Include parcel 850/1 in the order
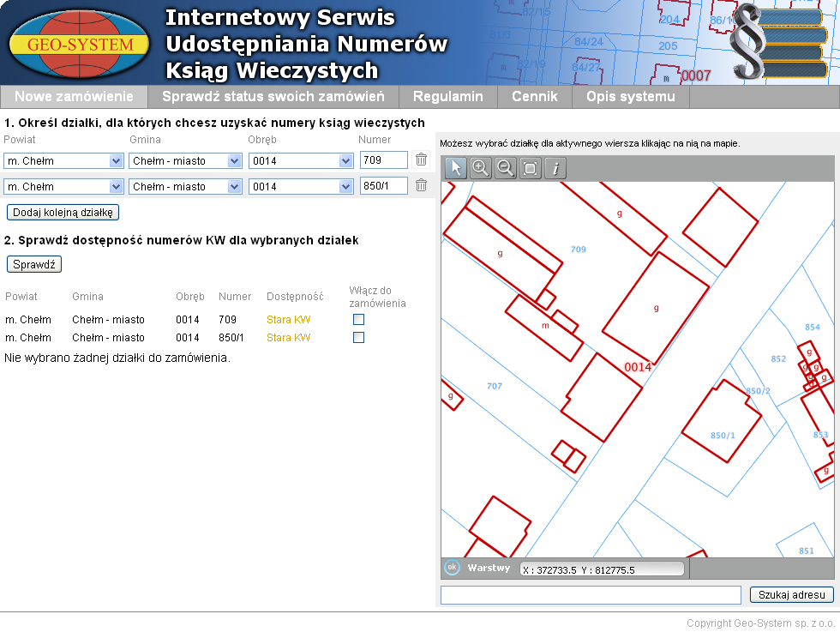 pos(358,337)
